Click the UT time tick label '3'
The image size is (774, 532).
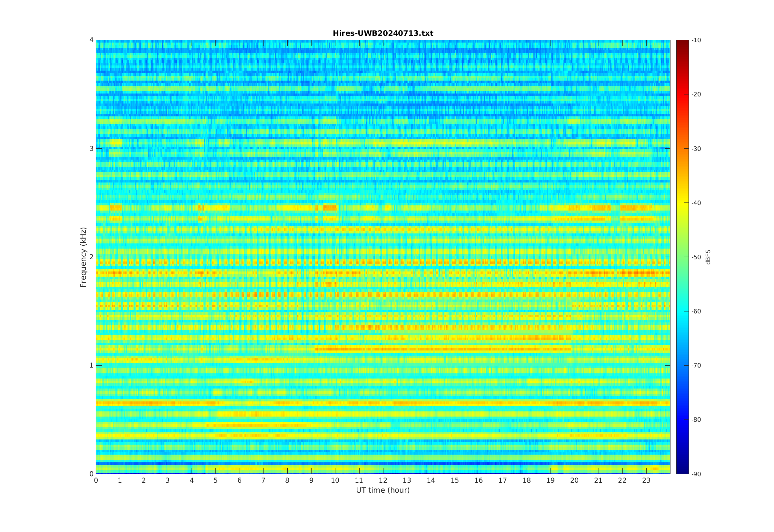(168, 480)
